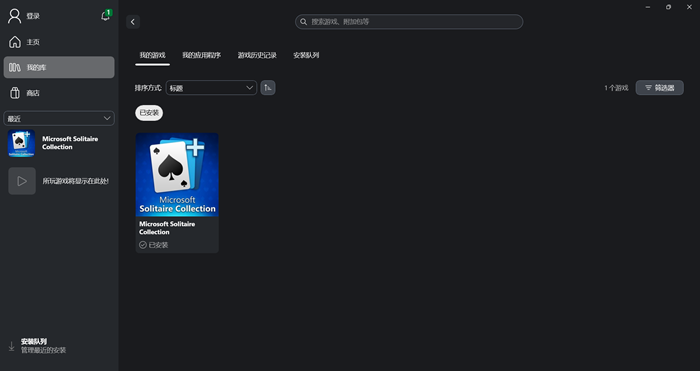Click the 已安装 filter chip

(149, 113)
